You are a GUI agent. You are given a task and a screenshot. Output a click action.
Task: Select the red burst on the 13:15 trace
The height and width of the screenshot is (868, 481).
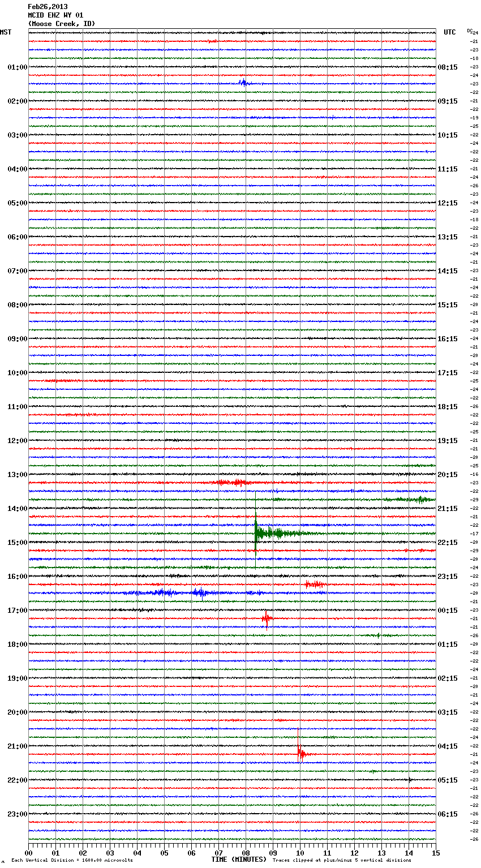coord(232,483)
